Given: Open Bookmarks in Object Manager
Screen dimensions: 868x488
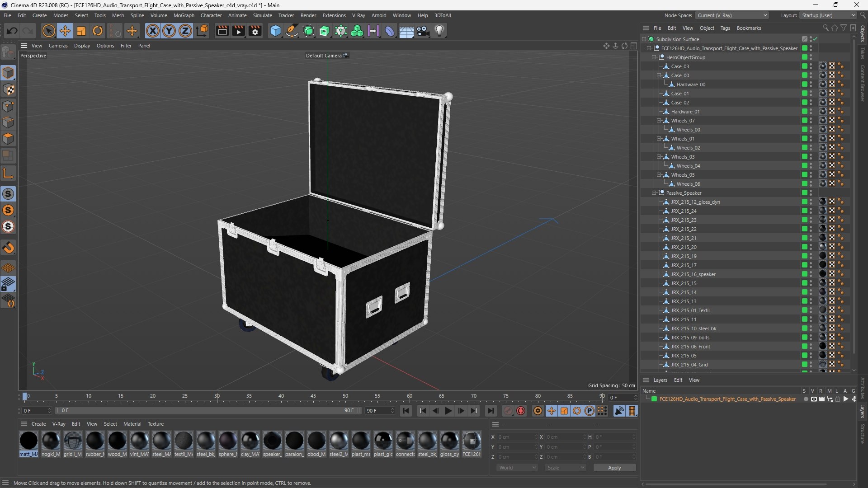Looking at the screenshot, I should pyautogui.click(x=749, y=28).
